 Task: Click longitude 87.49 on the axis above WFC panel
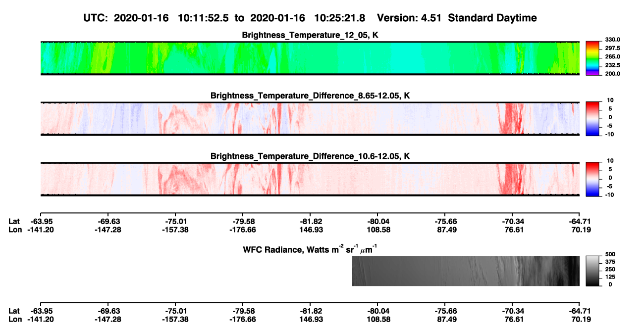point(445,230)
